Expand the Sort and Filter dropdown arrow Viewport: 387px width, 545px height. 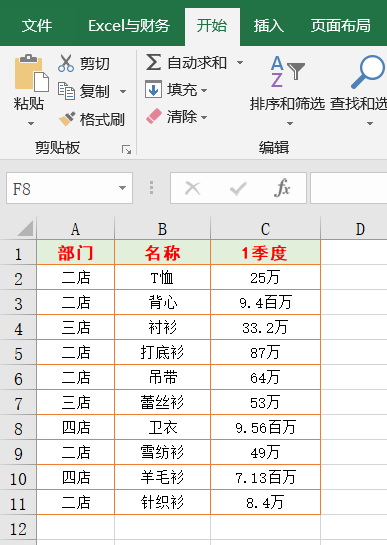[290, 123]
